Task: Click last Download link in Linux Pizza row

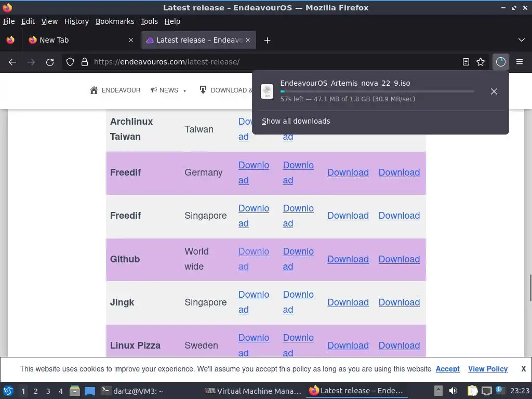Action: [399, 345]
